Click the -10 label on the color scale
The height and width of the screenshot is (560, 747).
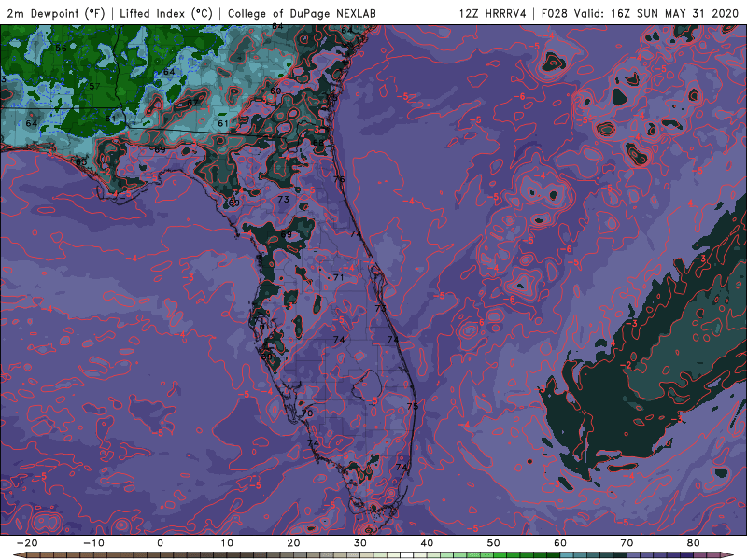click(93, 543)
